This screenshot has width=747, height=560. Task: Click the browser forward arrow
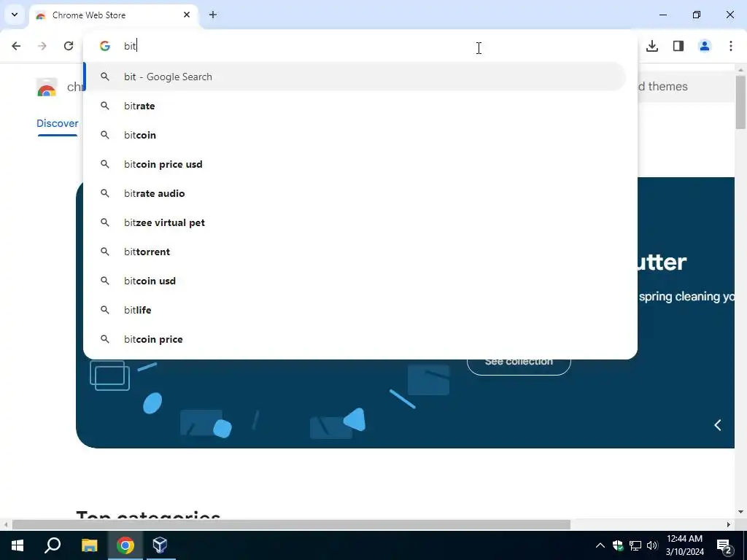tap(42, 46)
